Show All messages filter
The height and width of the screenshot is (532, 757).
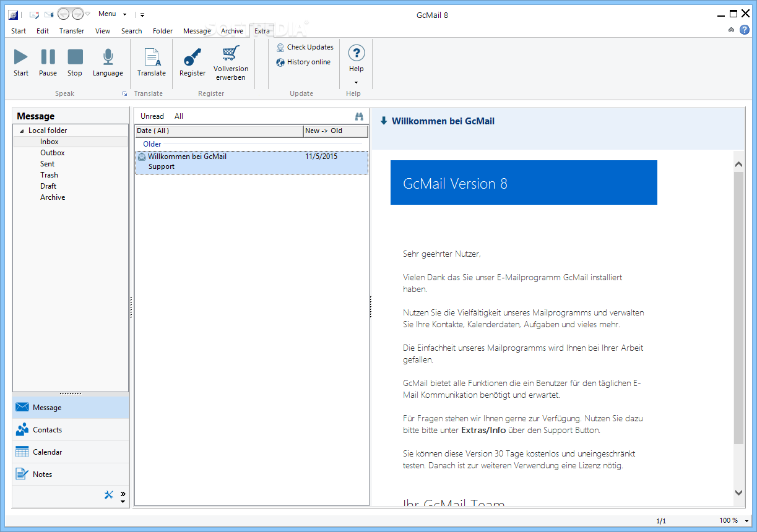point(179,116)
